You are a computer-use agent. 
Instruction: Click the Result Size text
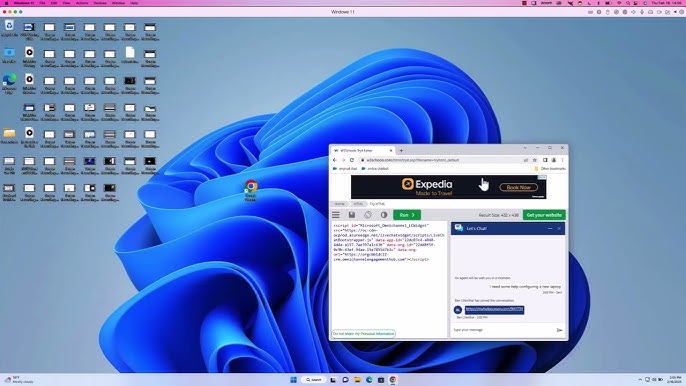point(499,215)
